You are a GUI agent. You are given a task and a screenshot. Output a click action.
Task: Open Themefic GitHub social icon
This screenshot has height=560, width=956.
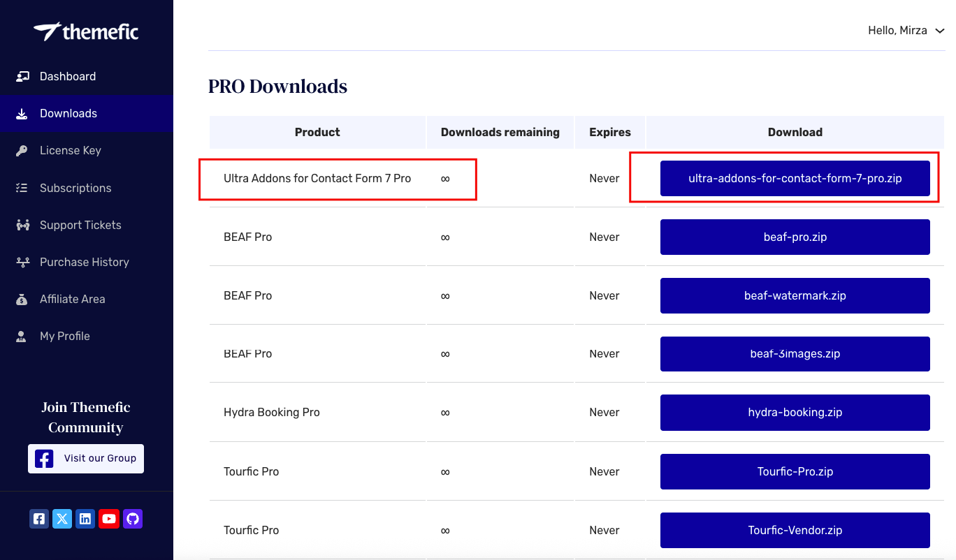click(133, 519)
